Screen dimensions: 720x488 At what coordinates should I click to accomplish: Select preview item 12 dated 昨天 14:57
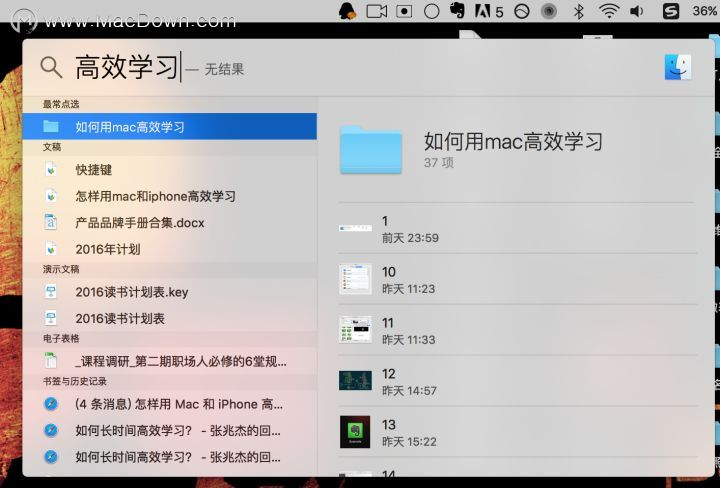tap(518, 381)
